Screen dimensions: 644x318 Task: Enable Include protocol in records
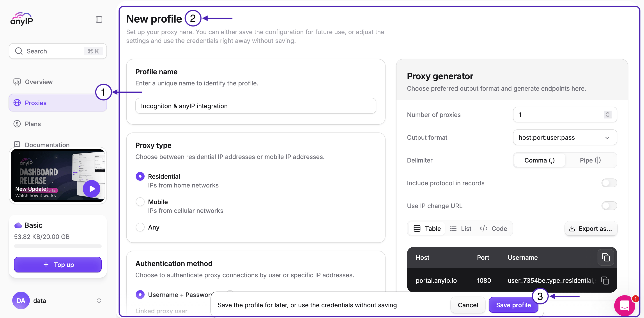[609, 183]
